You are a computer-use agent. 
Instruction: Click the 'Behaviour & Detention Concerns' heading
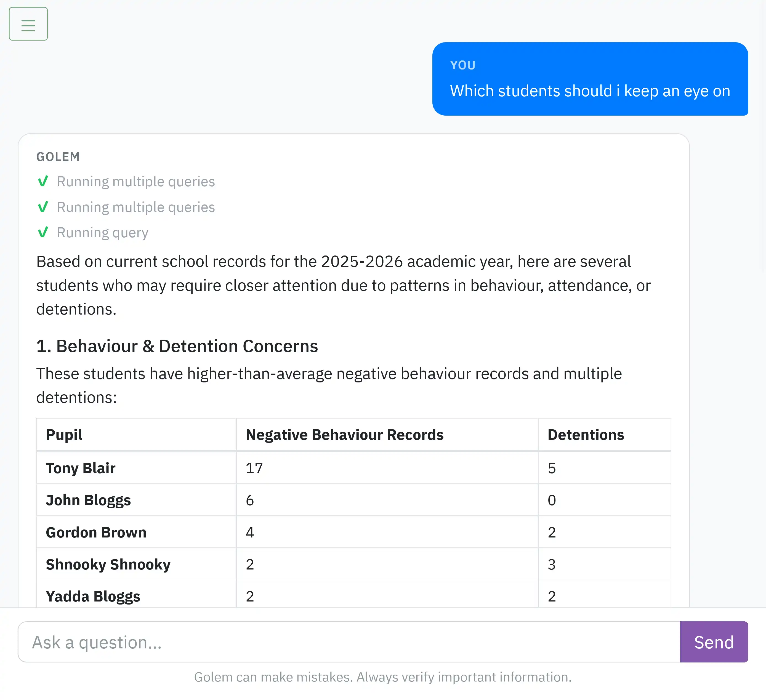point(177,346)
